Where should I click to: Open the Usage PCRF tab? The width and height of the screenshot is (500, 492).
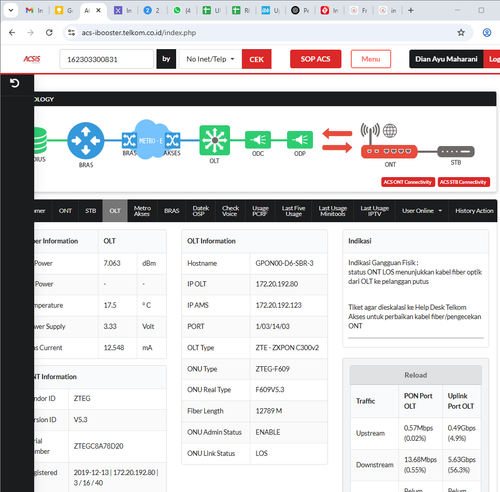tap(260, 211)
